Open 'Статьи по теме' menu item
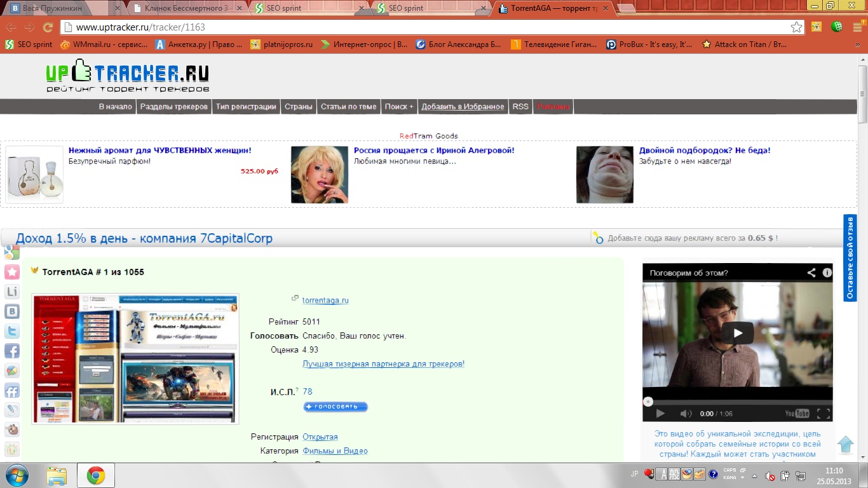 click(x=349, y=107)
